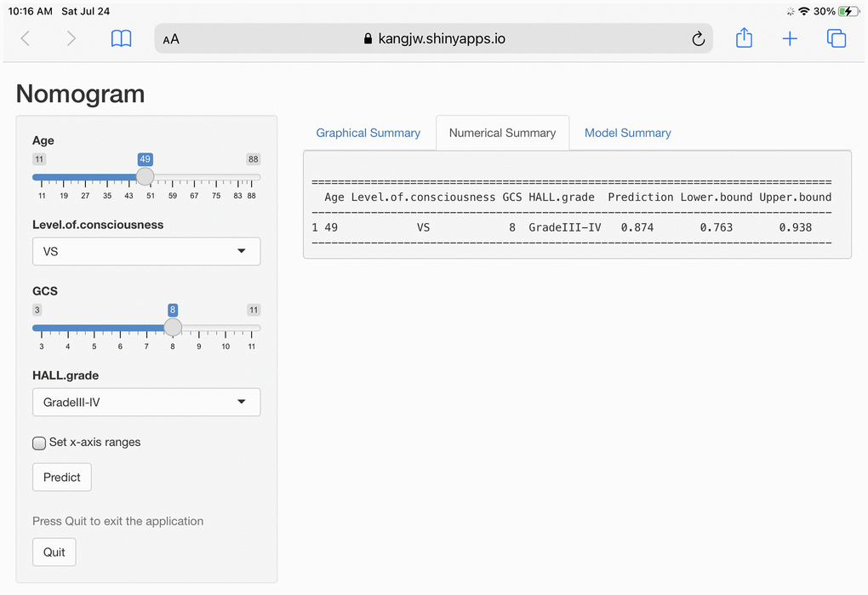Viewport: 868px width, 595px height.
Task: Switch to the Model Summary tab
Action: (x=627, y=133)
